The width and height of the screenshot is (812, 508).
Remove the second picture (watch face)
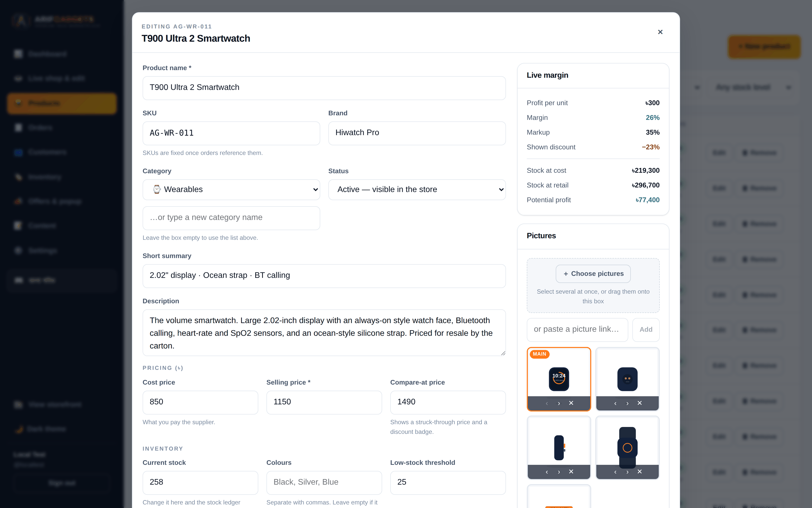click(639, 403)
